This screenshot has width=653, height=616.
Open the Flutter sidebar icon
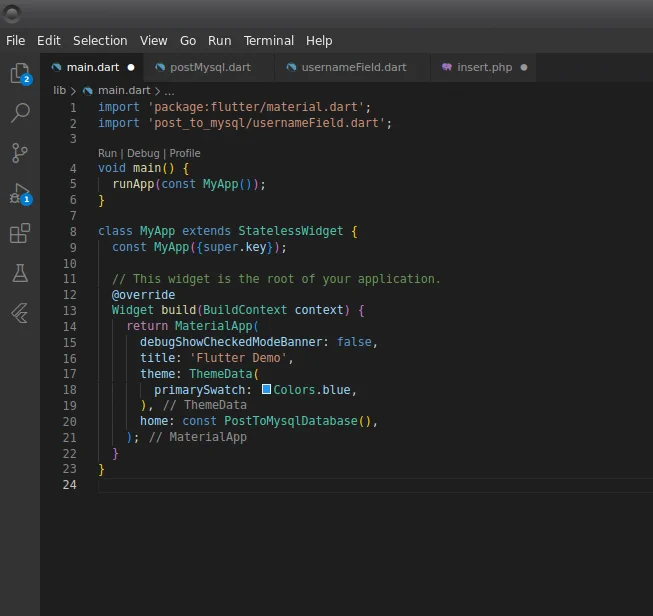pyautogui.click(x=20, y=313)
